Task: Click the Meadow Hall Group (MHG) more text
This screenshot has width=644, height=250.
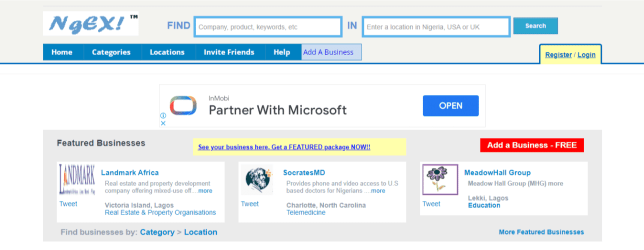Action: 515,183
